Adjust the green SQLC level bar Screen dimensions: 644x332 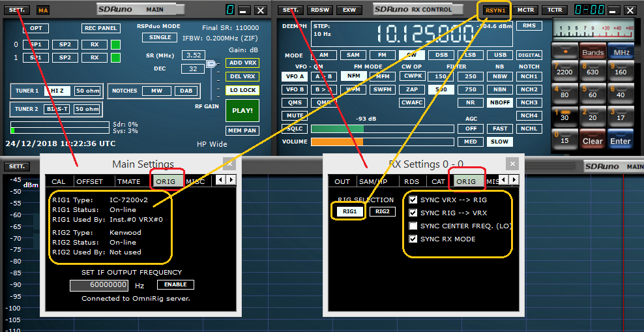[382, 129]
